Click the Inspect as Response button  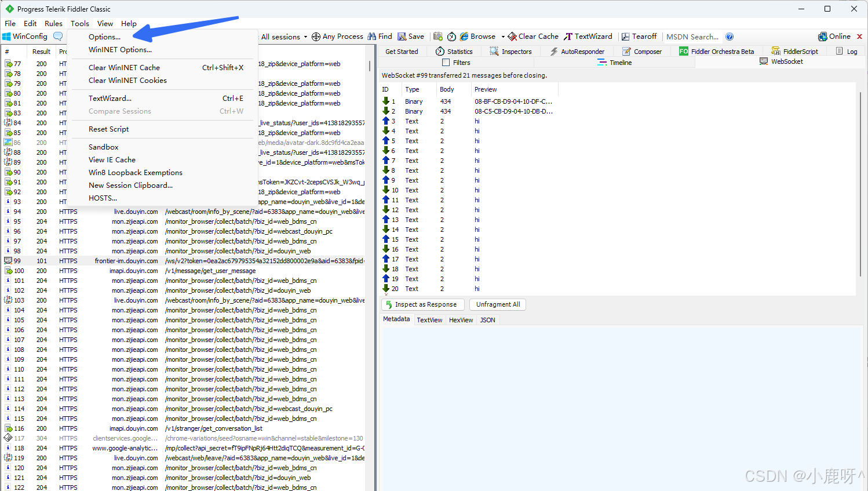pos(422,304)
